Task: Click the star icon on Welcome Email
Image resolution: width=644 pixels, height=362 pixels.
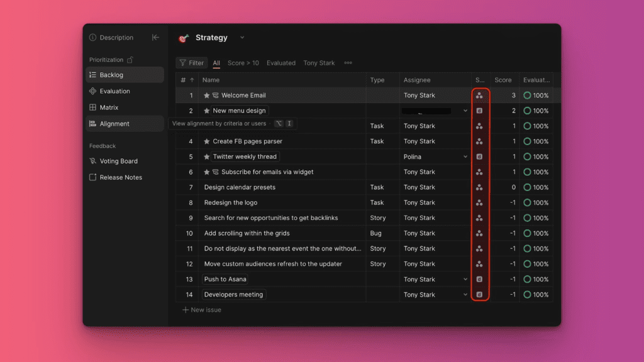Action: [207, 96]
